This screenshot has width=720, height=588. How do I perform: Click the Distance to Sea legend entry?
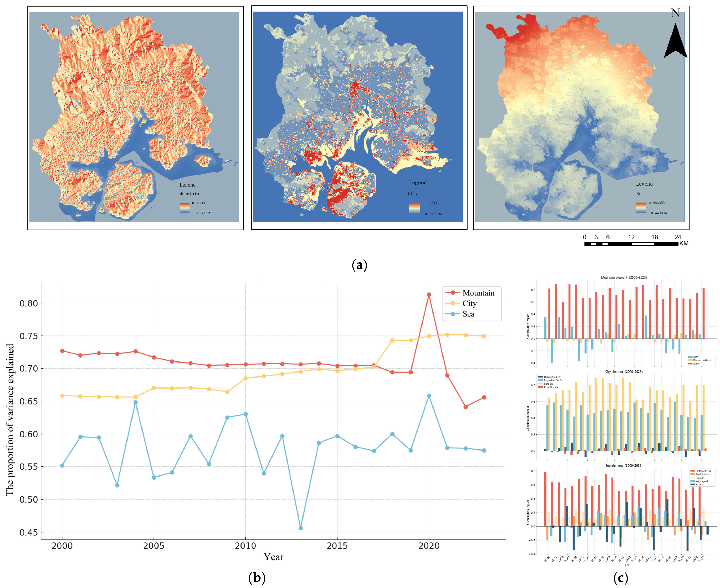click(x=701, y=471)
